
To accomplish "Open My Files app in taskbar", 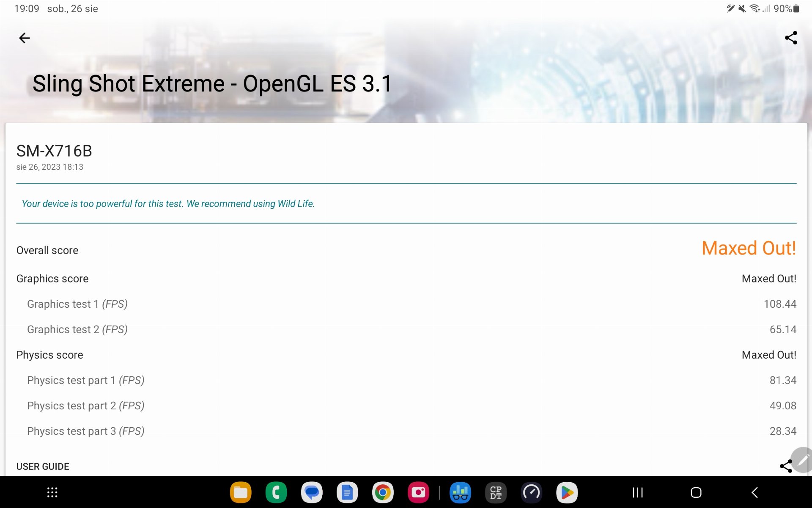I will [241, 492].
